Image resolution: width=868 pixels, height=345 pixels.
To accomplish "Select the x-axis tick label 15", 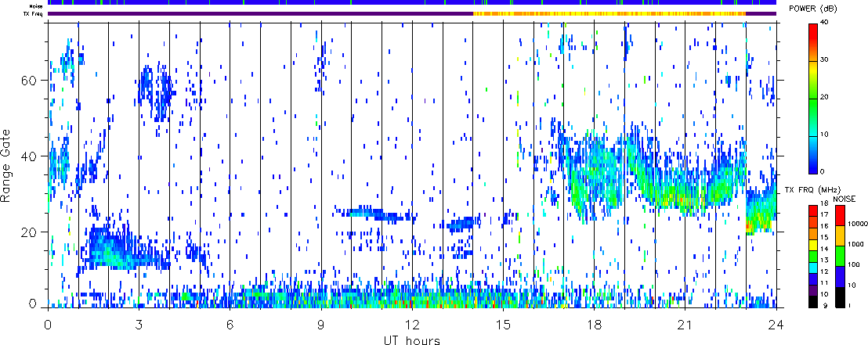I will [x=503, y=323].
